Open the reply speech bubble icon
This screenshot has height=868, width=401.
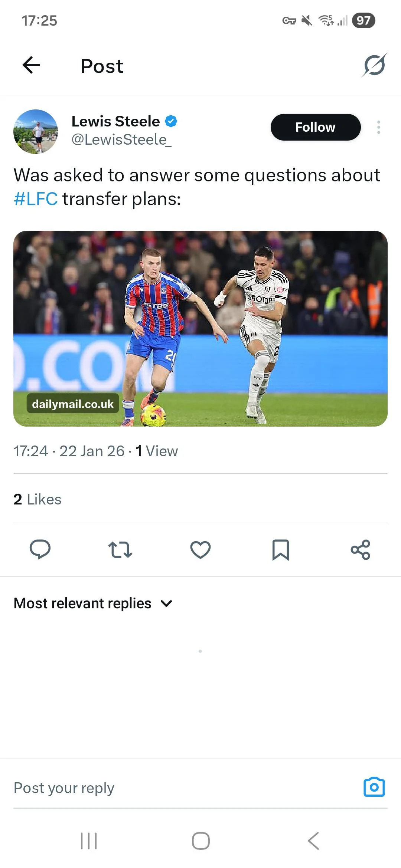40,549
